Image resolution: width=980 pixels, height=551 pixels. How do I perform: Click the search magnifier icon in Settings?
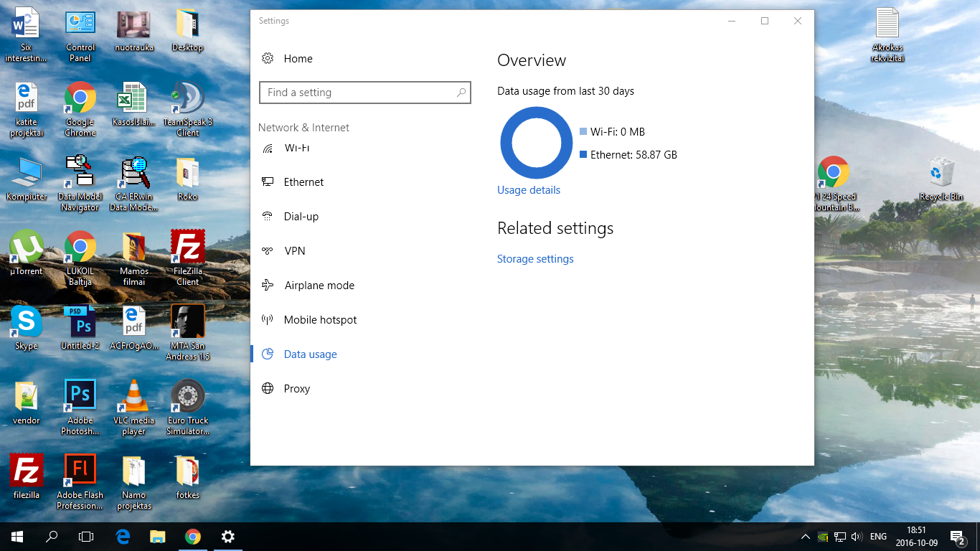pos(461,93)
